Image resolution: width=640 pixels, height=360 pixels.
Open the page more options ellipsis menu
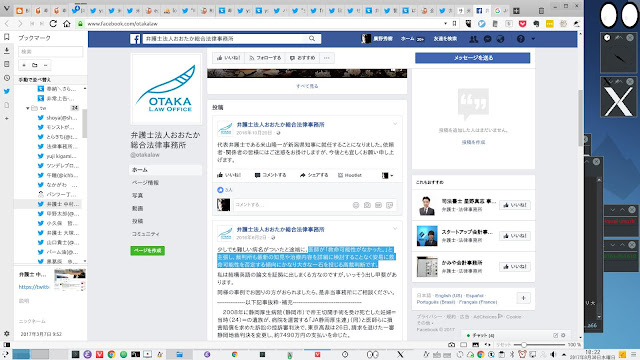click(x=327, y=58)
